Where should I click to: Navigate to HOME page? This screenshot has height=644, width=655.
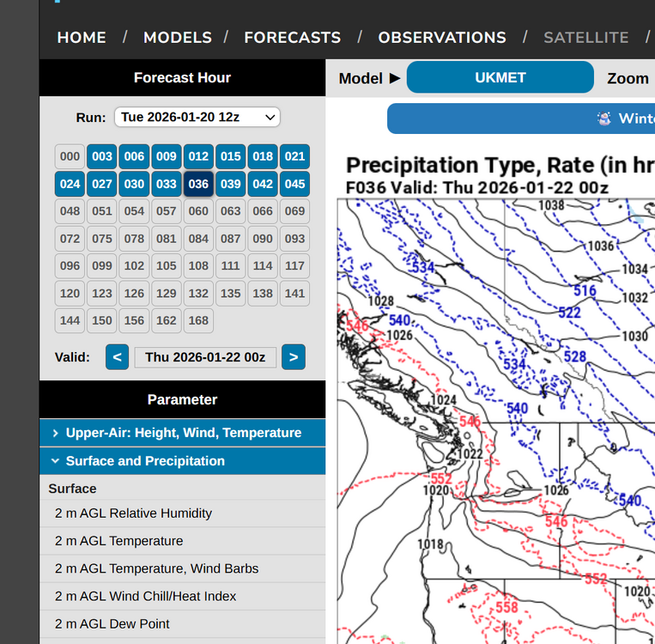click(x=82, y=38)
